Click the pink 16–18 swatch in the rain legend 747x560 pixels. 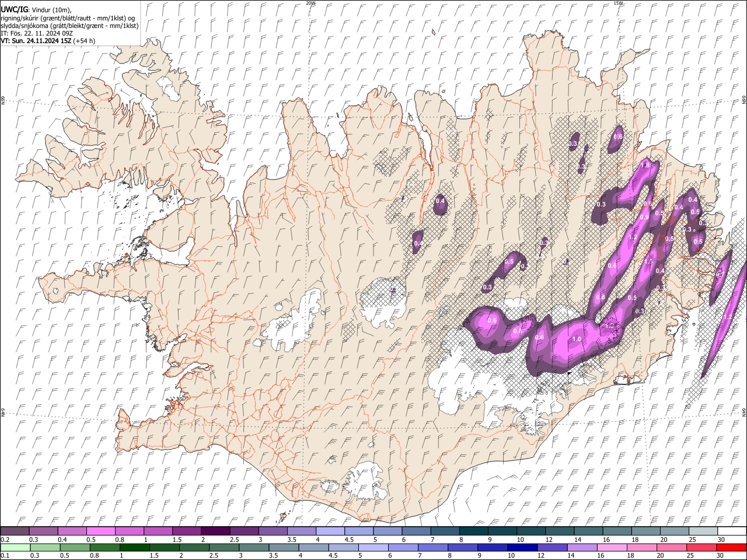coord(612,547)
